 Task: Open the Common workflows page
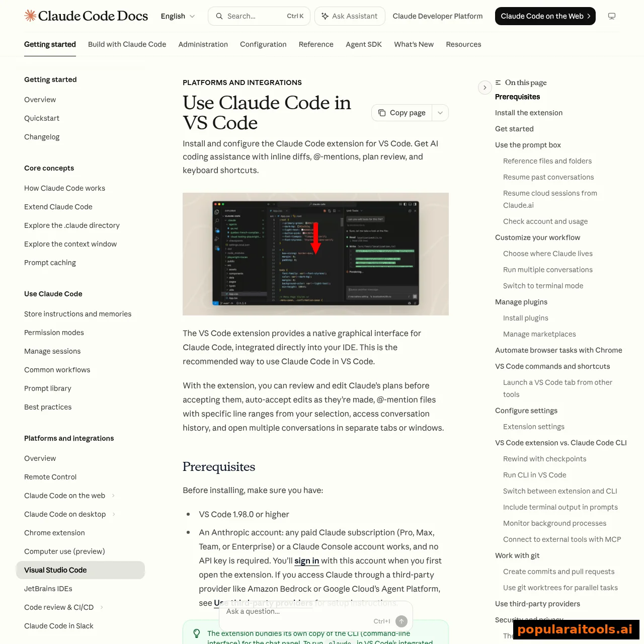[57, 370]
